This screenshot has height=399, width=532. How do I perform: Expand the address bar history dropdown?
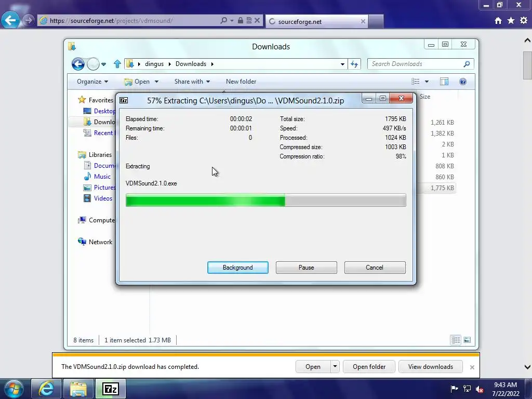342,64
